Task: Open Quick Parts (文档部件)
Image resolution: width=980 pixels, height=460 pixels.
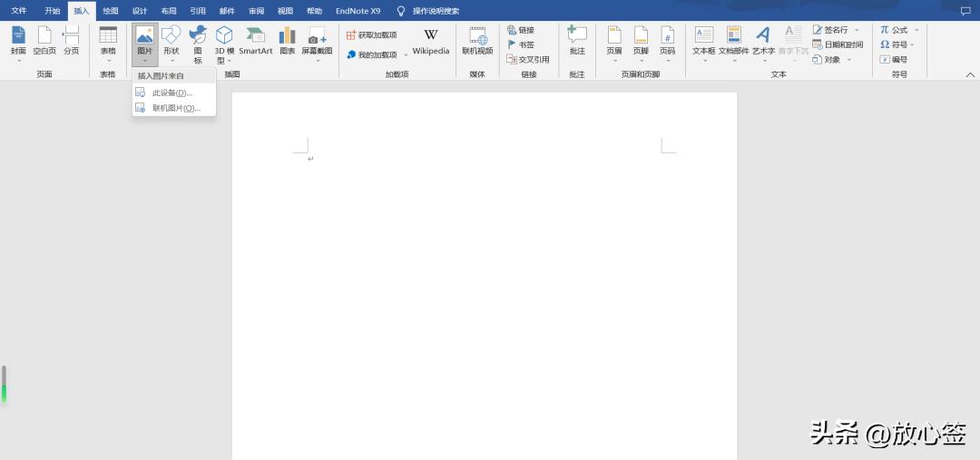Action: click(x=734, y=44)
